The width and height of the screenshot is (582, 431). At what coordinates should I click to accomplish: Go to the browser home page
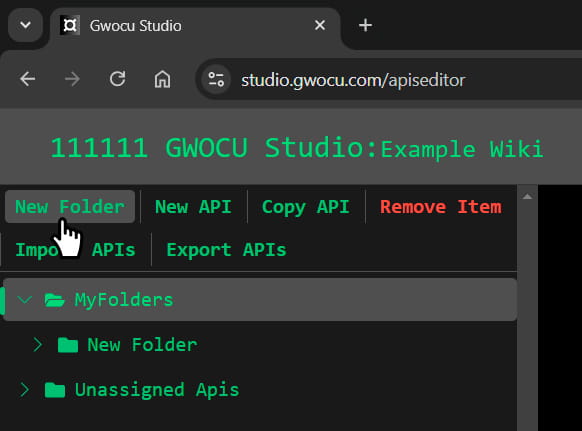pos(162,79)
